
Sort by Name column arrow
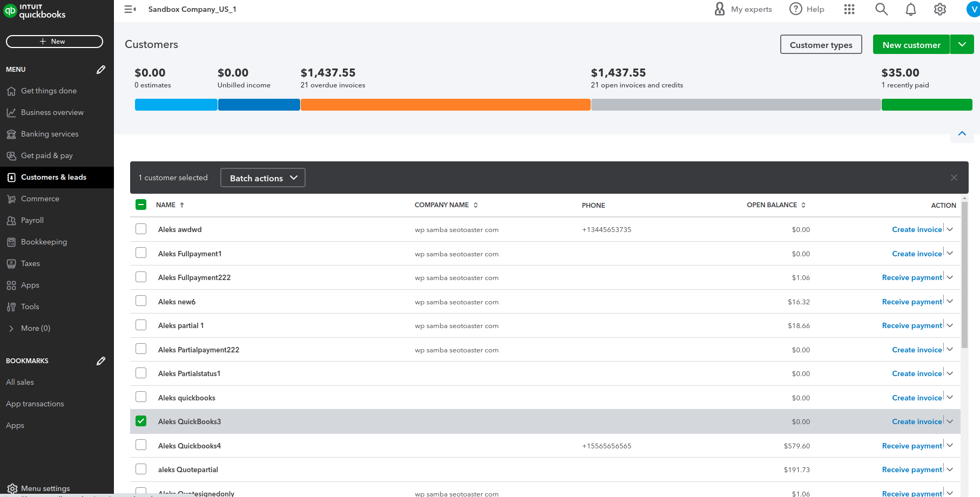point(182,205)
